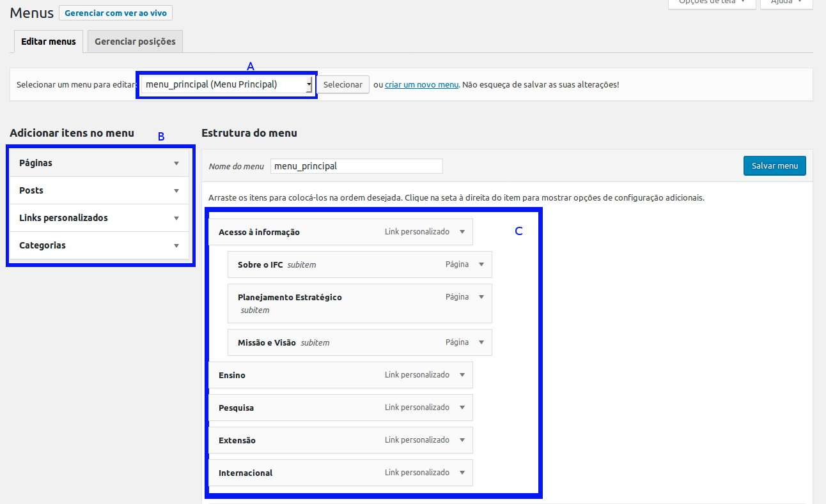The image size is (826, 504).
Task: Click the Selecionar button
Action: (x=343, y=84)
